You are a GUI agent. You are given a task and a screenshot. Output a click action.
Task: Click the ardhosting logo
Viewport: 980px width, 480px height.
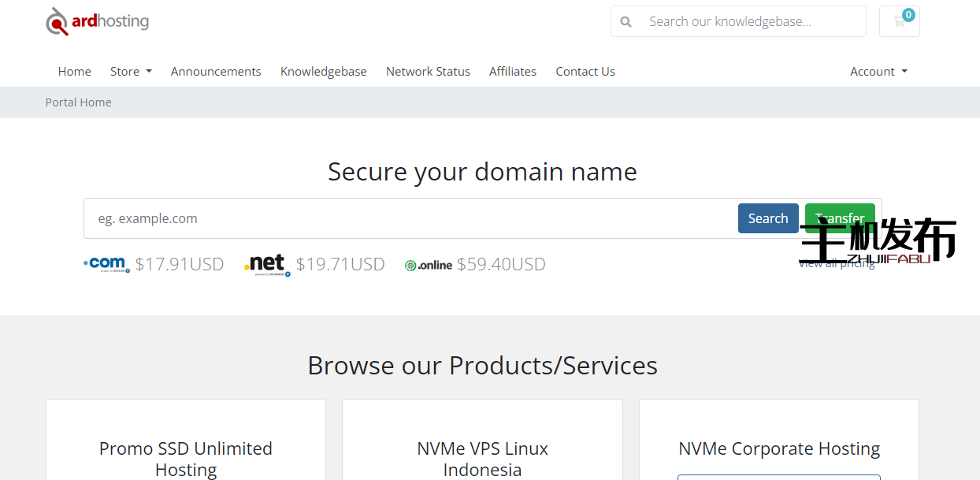pos(96,21)
